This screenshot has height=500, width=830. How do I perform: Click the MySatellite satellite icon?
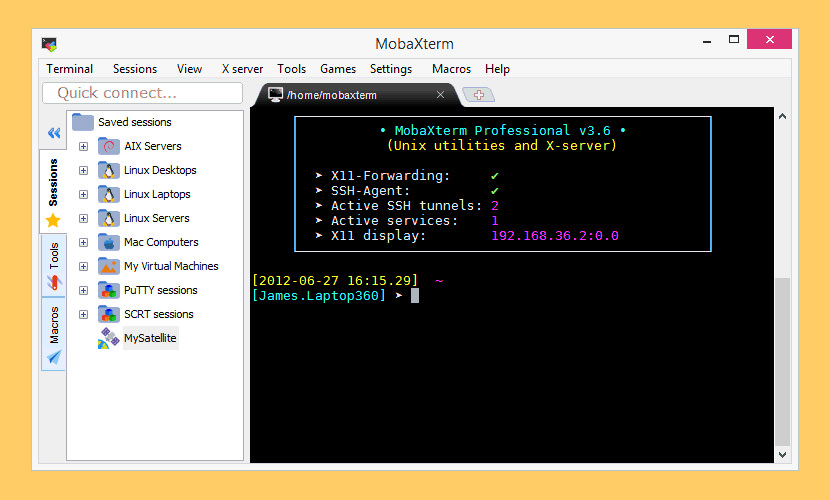(x=109, y=338)
